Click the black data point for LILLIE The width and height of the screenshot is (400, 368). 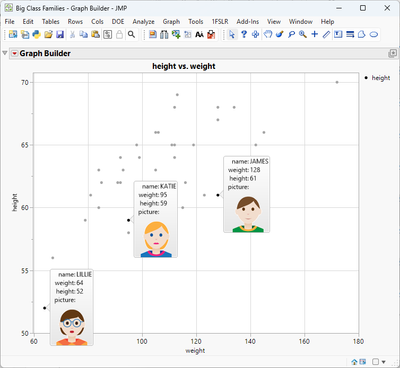point(45,308)
